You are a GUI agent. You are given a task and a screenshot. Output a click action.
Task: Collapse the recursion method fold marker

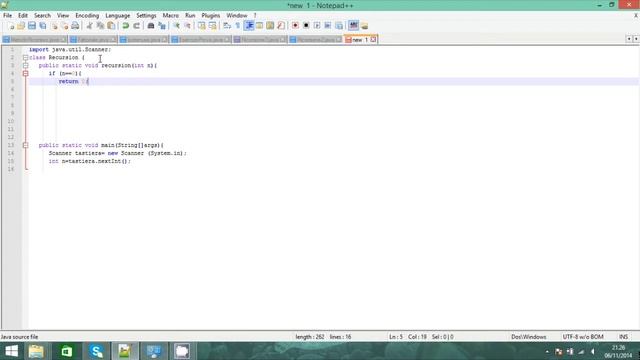pyautogui.click(x=25, y=65)
